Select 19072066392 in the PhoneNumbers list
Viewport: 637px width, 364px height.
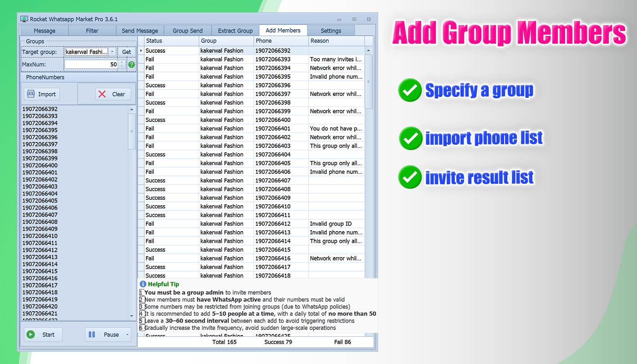(x=40, y=109)
